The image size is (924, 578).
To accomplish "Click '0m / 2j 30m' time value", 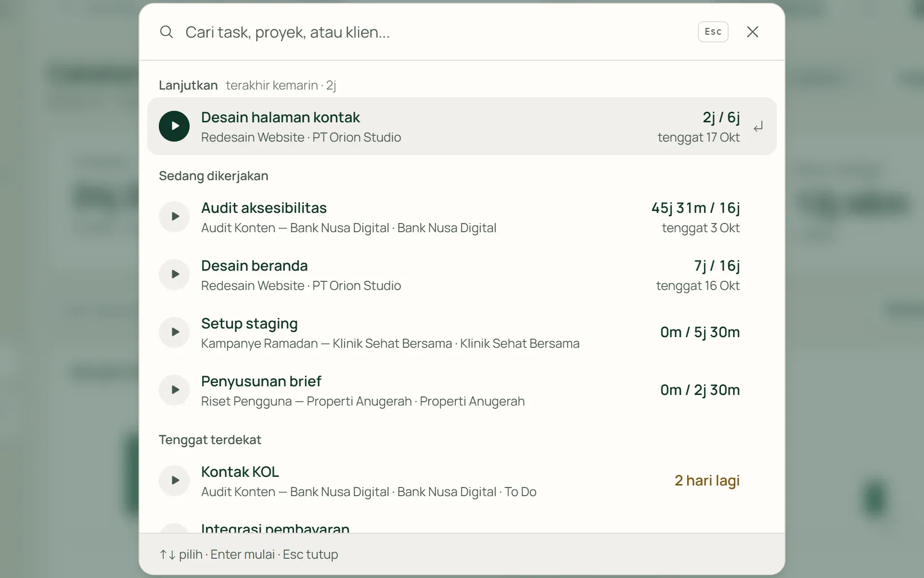I will point(700,390).
